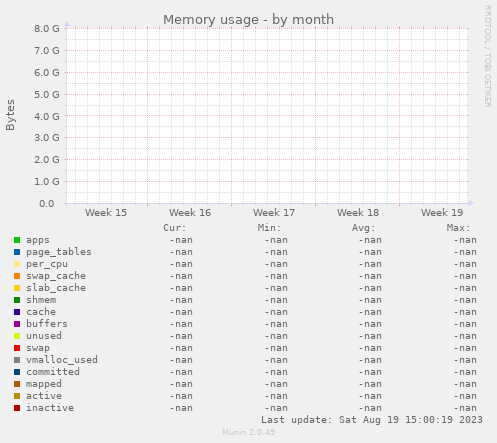
Task: Select the 'swap_cache' legend label
Action: pos(56,276)
